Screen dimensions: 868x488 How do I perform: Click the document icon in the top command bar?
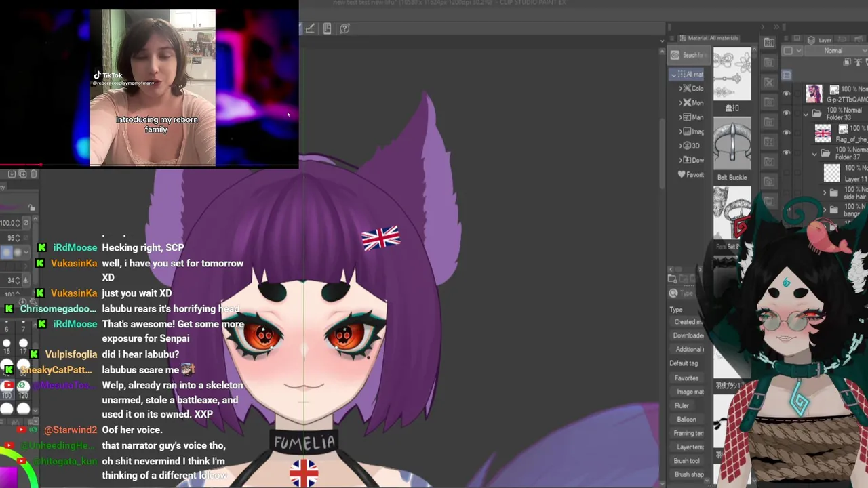click(x=328, y=28)
